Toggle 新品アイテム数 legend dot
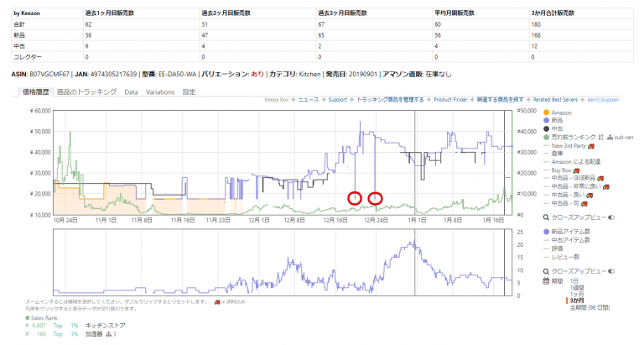644x345 pixels. (x=547, y=231)
